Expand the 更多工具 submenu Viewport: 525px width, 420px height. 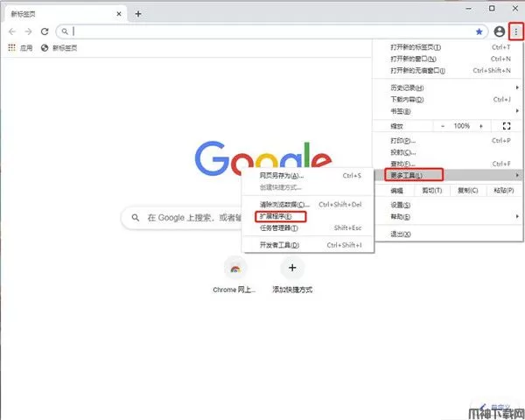point(448,175)
